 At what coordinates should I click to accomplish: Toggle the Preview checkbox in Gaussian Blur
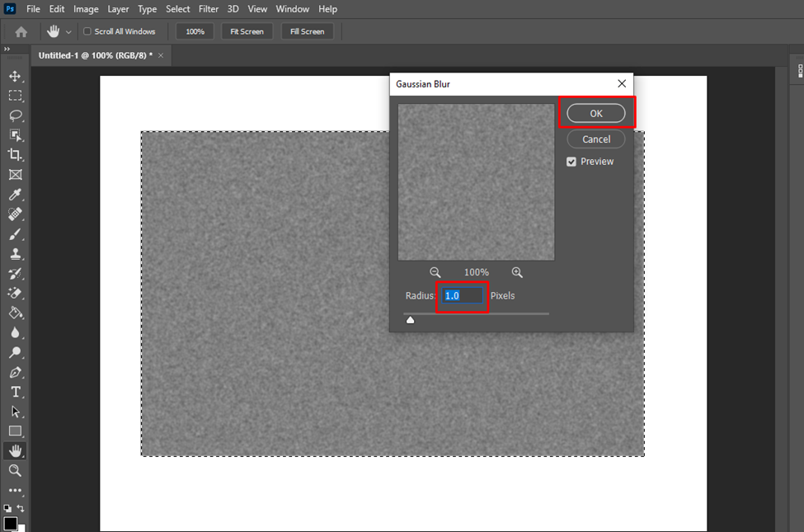(571, 162)
